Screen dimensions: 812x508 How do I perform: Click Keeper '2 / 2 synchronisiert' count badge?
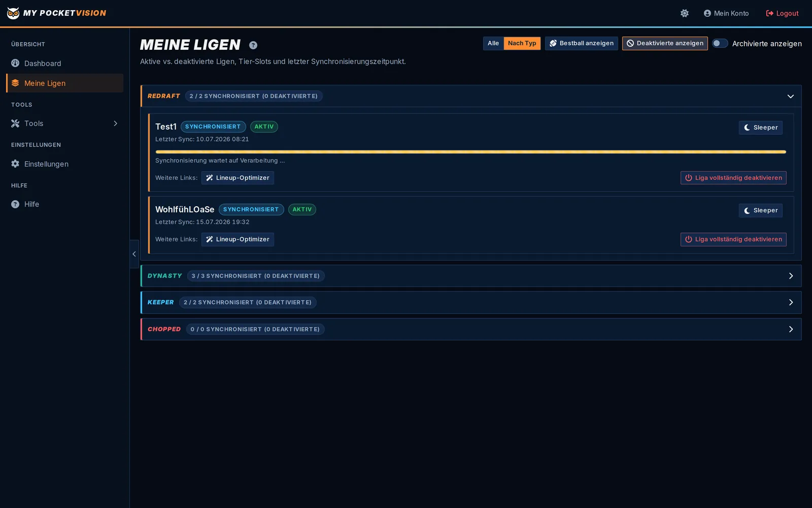pyautogui.click(x=248, y=302)
